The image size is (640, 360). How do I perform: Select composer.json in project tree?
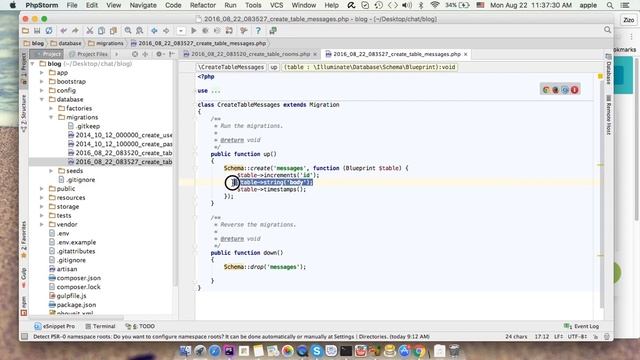click(79, 278)
